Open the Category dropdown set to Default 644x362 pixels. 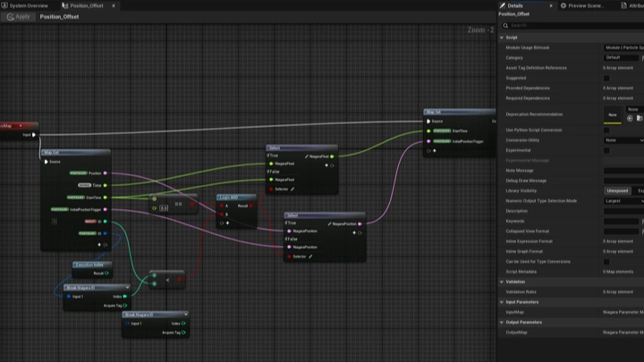[x=623, y=57]
